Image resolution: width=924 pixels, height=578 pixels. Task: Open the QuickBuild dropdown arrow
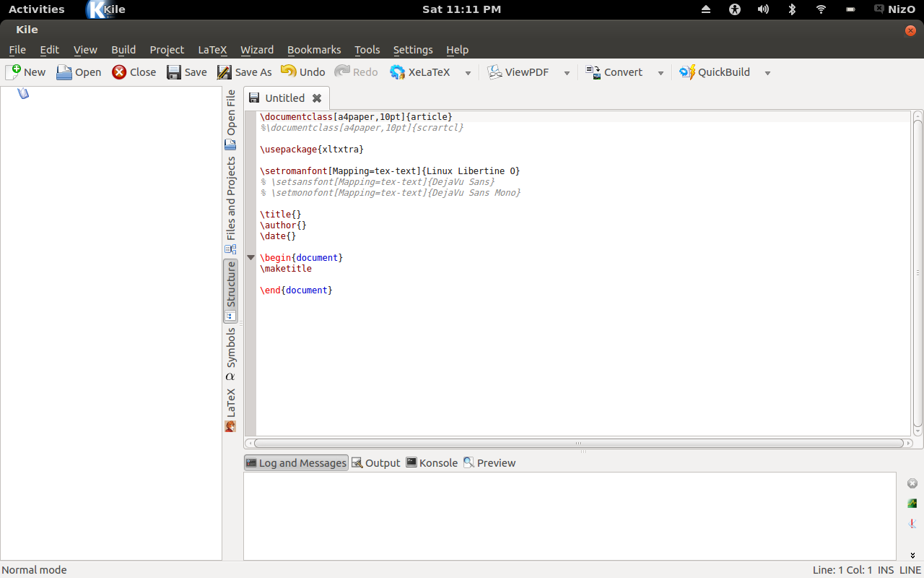(x=767, y=73)
